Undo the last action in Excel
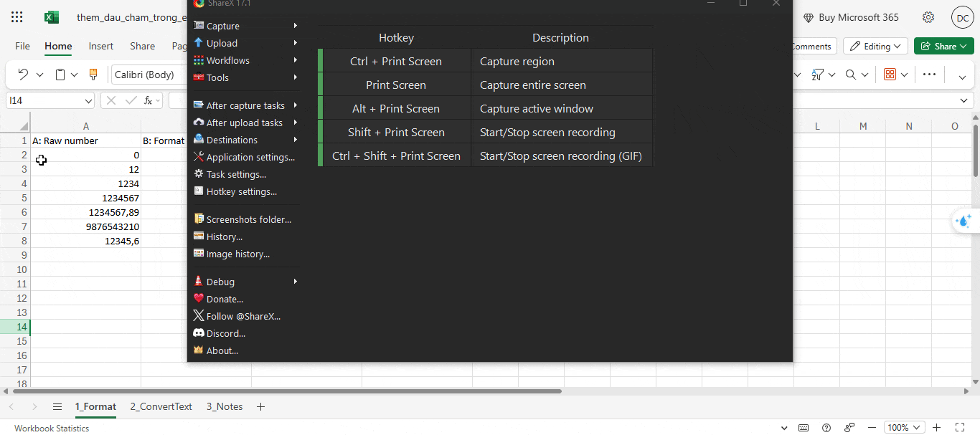This screenshot has width=980, height=435. [x=23, y=75]
